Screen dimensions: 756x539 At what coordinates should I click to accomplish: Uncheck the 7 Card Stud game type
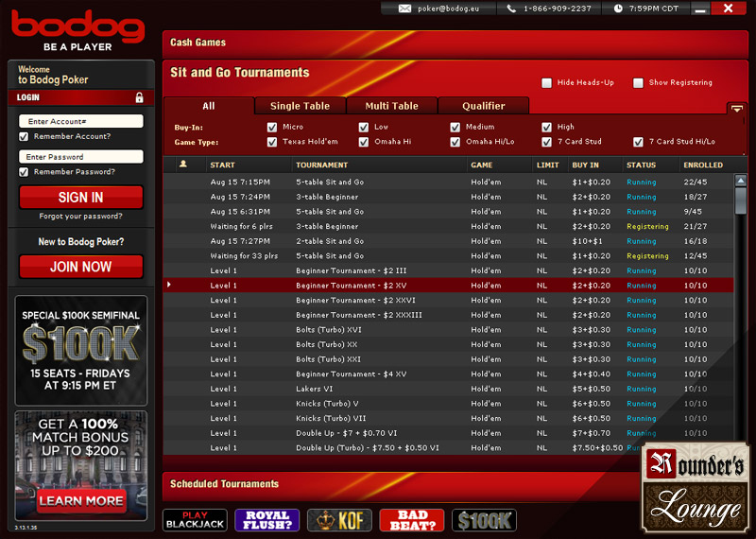click(546, 142)
